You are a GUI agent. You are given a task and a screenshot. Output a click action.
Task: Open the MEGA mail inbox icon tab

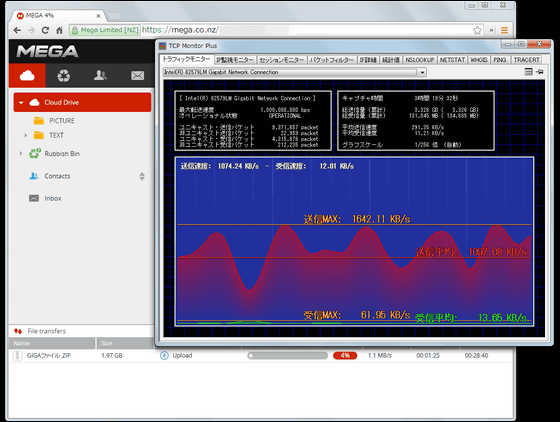click(x=137, y=75)
